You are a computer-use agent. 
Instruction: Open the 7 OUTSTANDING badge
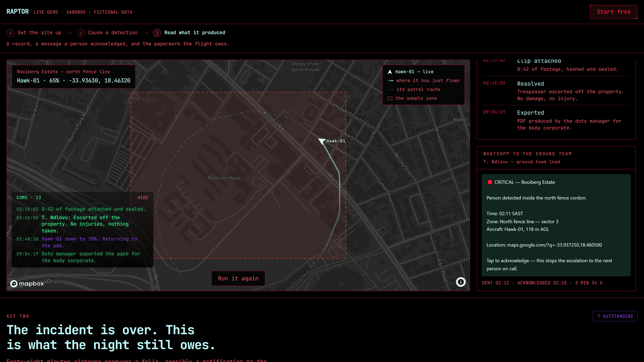(x=615, y=316)
